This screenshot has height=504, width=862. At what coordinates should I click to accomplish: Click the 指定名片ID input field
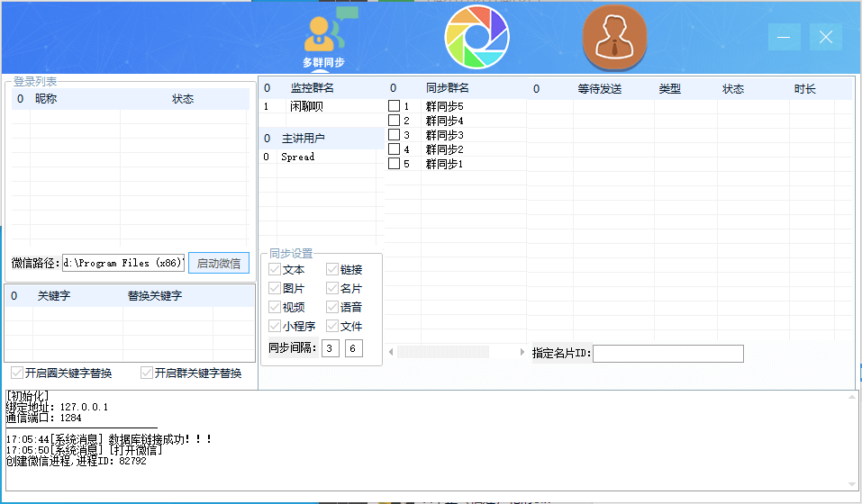[x=668, y=354]
